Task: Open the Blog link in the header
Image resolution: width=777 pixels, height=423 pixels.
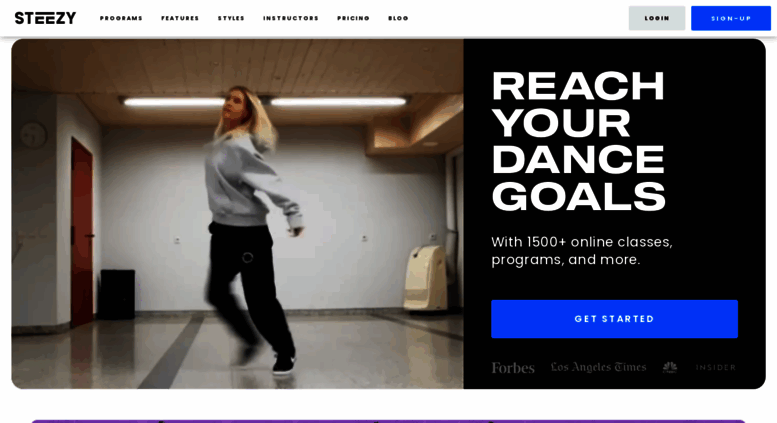Action: 398,18
